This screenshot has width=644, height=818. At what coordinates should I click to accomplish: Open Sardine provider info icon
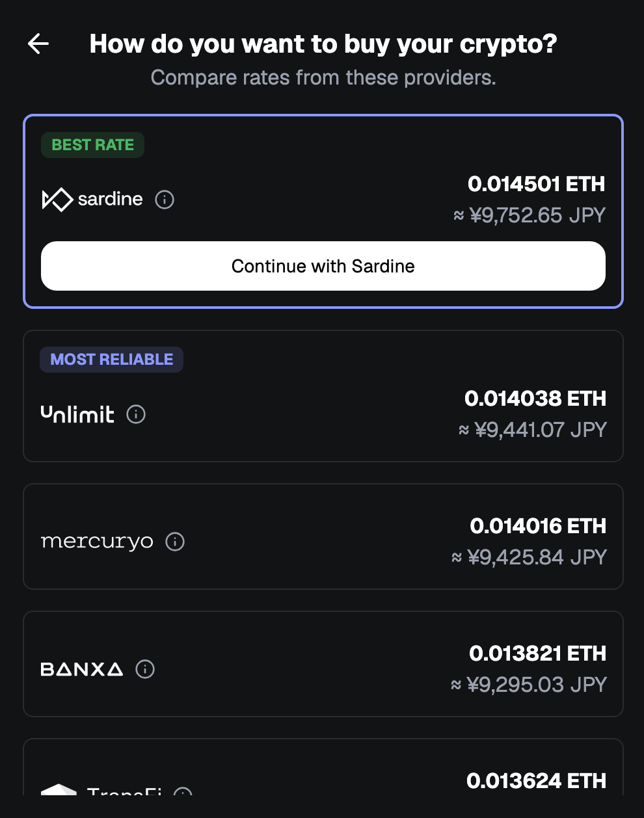(165, 200)
